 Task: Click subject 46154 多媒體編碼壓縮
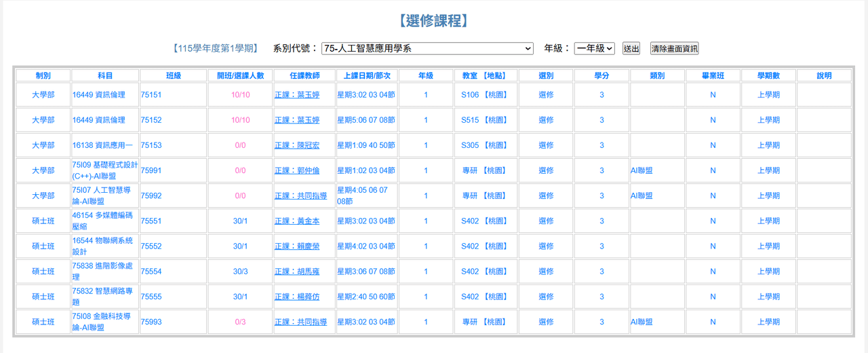(x=103, y=221)
